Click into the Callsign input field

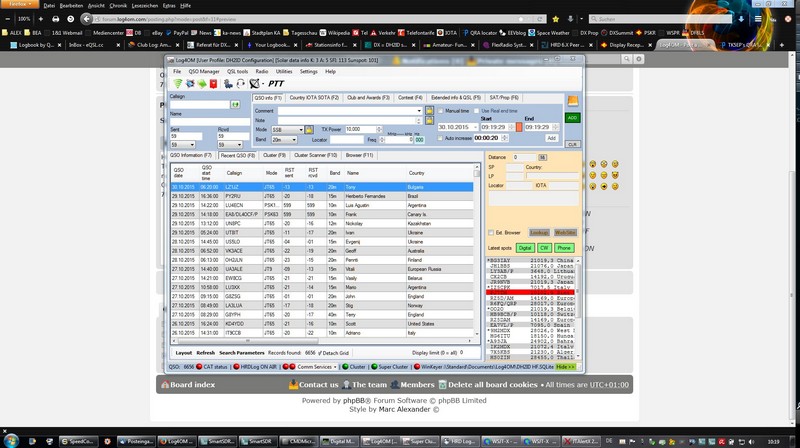[199, 105]
